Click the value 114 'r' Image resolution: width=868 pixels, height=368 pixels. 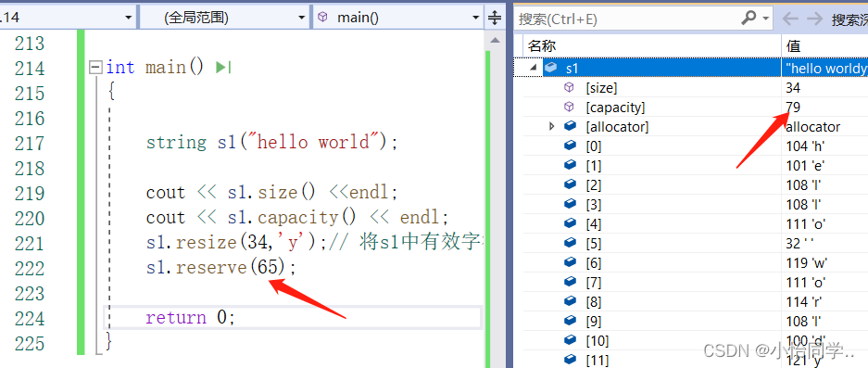tap(804, 302)
